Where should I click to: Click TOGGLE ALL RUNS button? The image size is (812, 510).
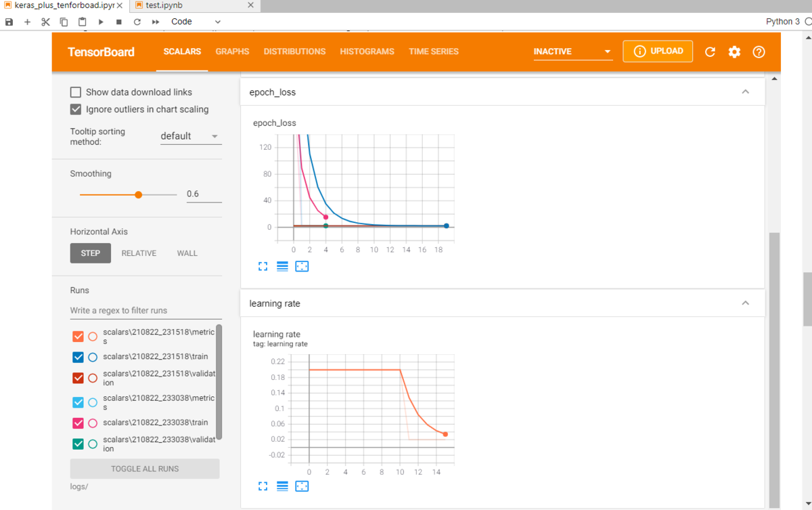coord(145,469)
